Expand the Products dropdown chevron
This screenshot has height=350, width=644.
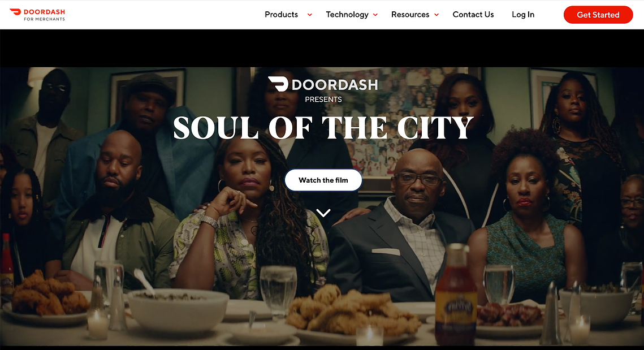[310, 15]
